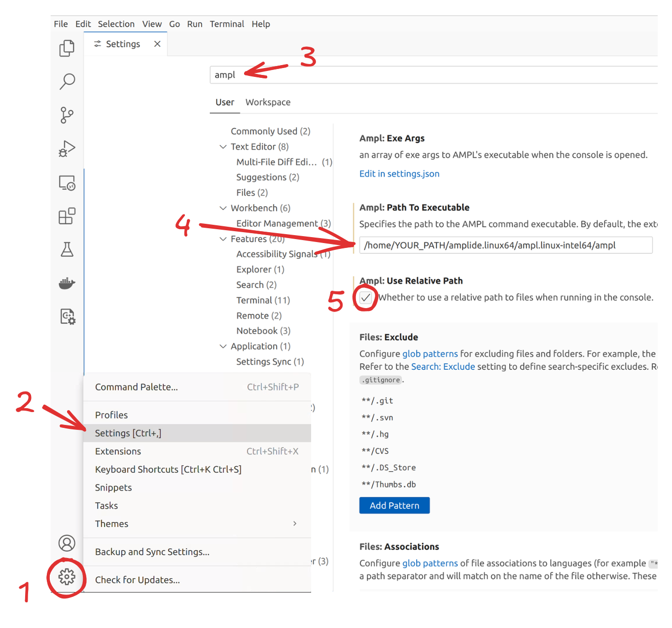Open the Remote Explorer view

[67, 183]
